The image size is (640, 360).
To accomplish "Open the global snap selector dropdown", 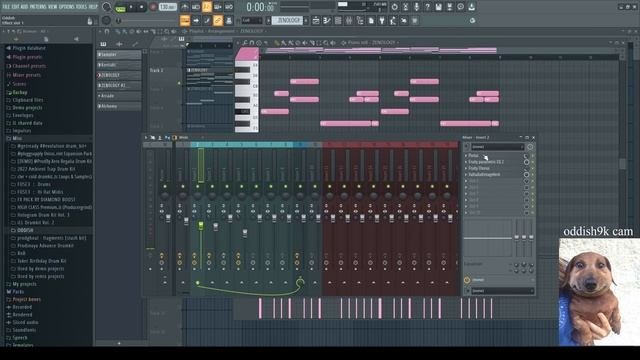I will 252,20.
